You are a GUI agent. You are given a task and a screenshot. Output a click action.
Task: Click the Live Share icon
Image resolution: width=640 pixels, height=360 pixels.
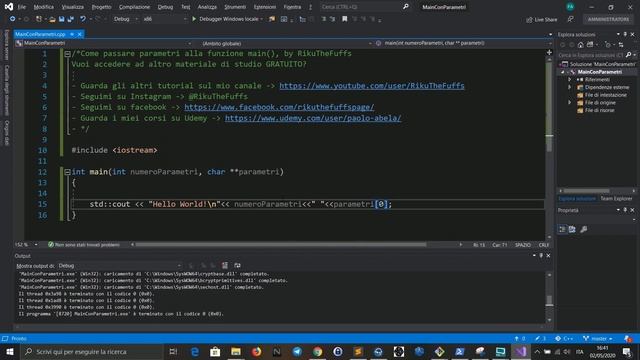pyautogui.click(x=529, y=20)
